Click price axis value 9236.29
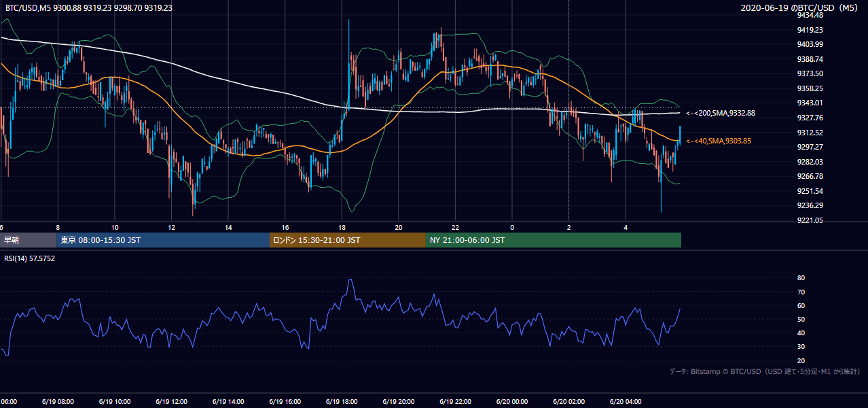The height and width of the screenshot is (408, 868). pos(810,205)
